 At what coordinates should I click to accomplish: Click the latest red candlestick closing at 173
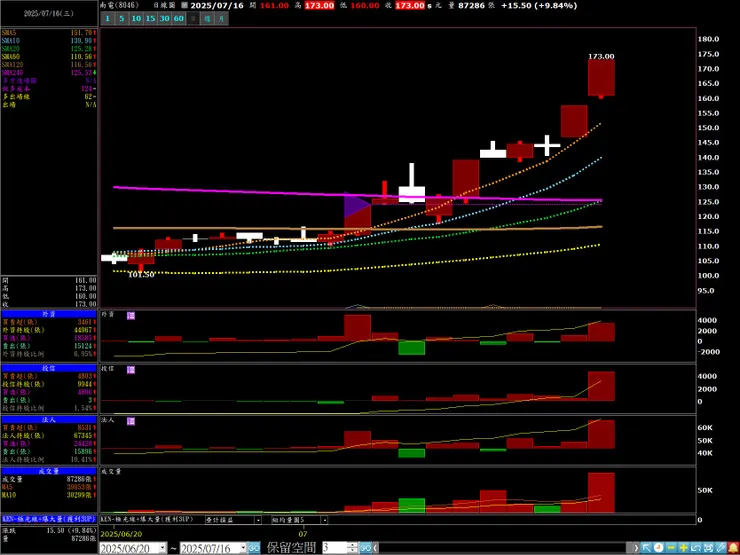pyautogui.click(x=601, y=77)
